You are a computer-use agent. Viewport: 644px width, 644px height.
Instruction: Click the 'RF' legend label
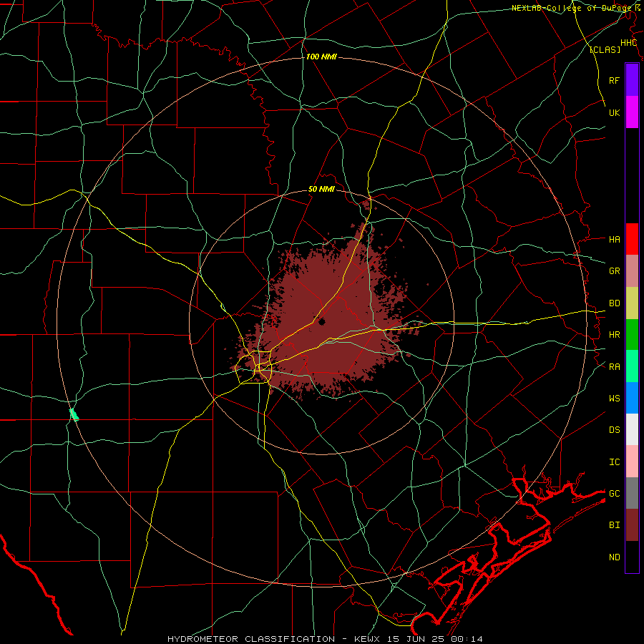(x=614, y=80)
